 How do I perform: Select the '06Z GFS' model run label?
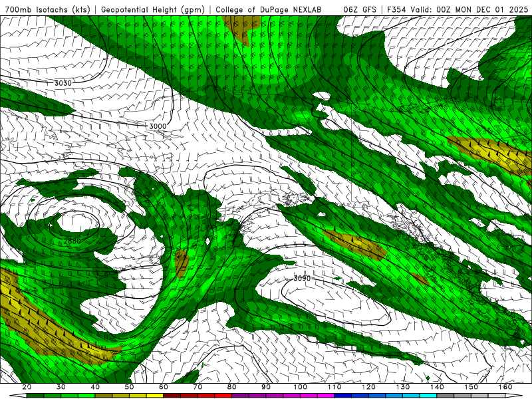click(x=360, y=10)
